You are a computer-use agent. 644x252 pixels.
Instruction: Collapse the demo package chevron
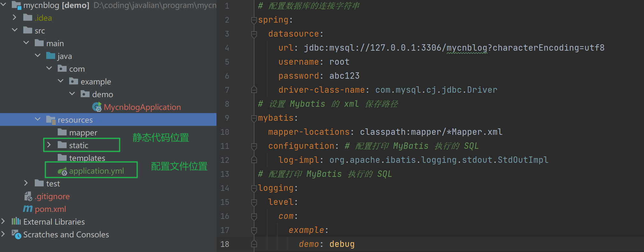pos(72,94)
